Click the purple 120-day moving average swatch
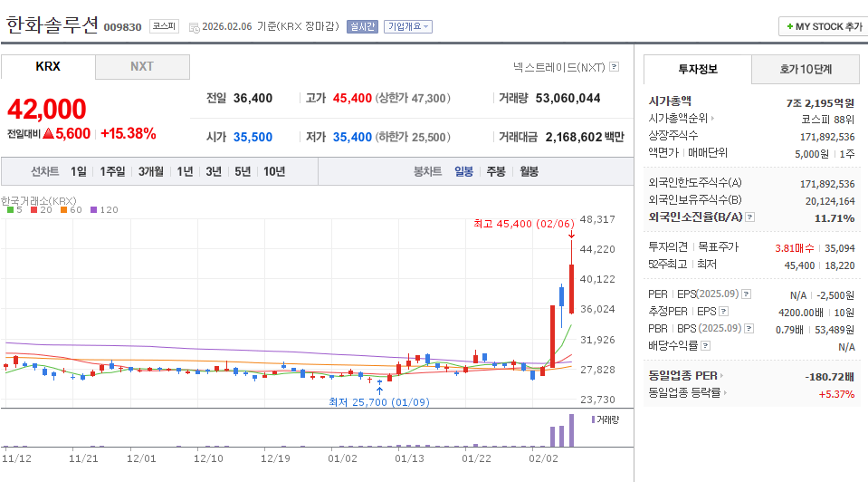The width and height of the screenshot is (868, 482). (x=93, y=210)
